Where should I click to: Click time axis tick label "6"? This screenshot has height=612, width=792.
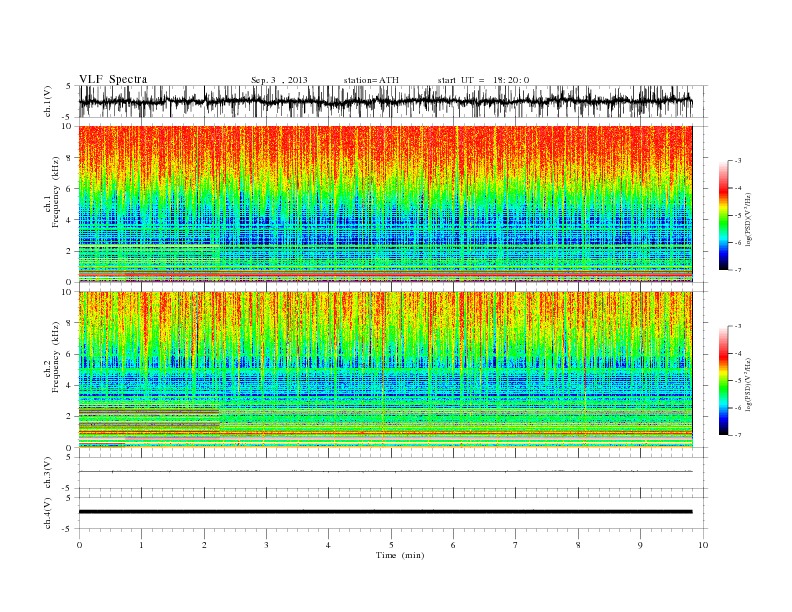click(453, 545)
